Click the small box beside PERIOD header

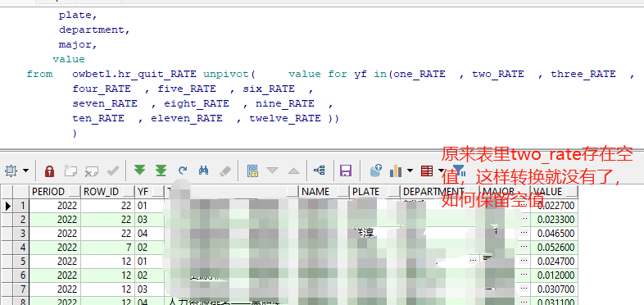point(75,192)
